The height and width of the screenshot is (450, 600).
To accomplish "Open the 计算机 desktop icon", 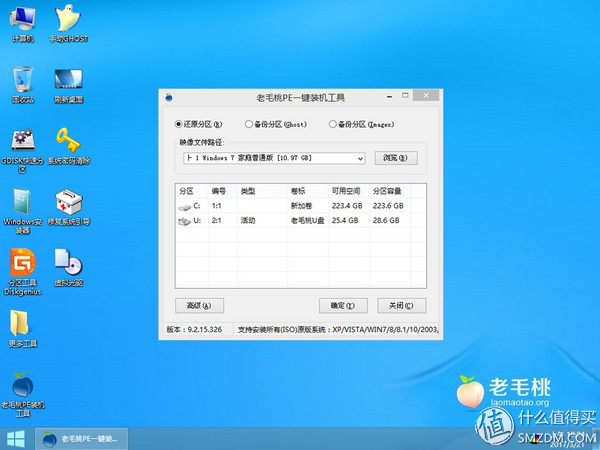I will pyautogui.click(x=23, y=24).
